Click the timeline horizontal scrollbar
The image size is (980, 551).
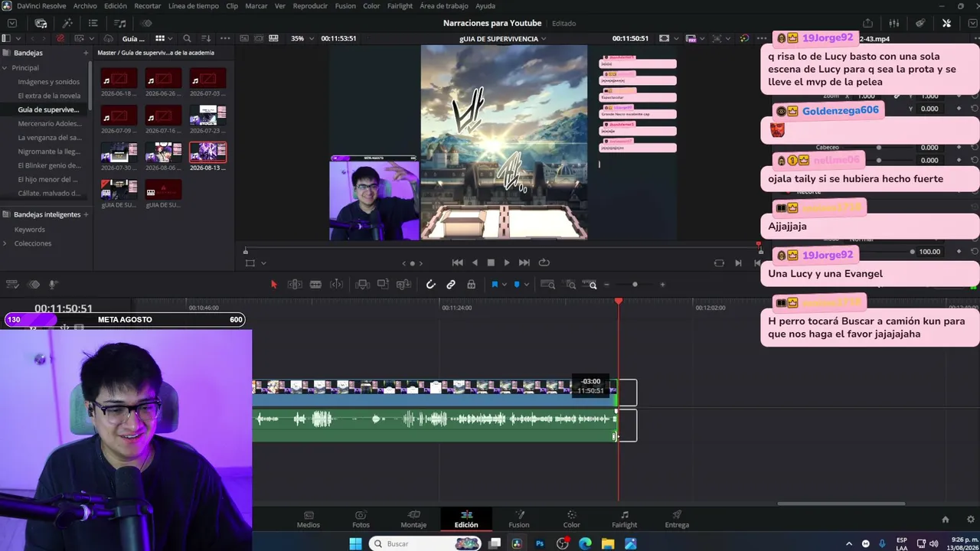pos(841,504)
